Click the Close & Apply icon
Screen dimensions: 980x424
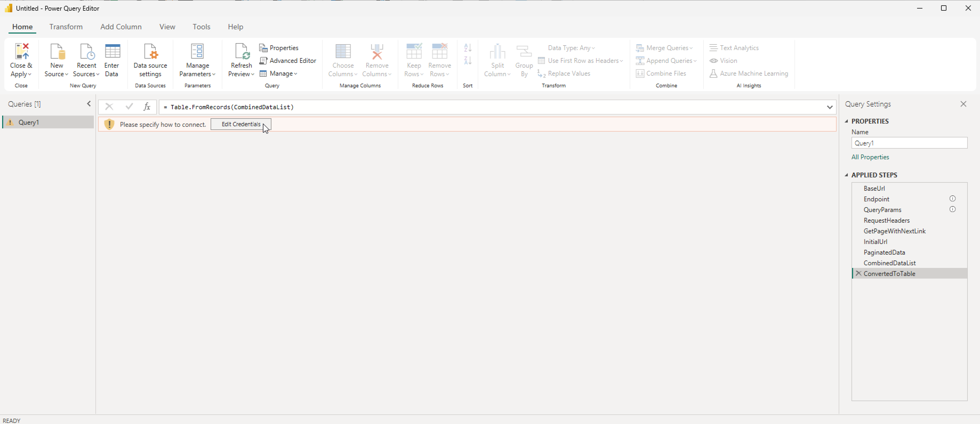pyautogui.click(x=21, y=51)
